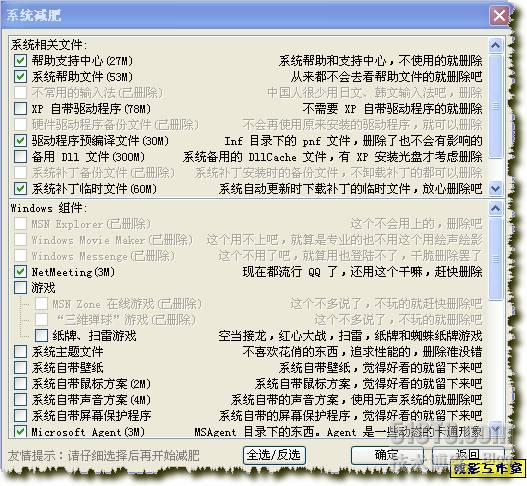Click up arrow of Windows 组件 scrollbar
The width and height of the screenshot is (527, 486).
496,209
